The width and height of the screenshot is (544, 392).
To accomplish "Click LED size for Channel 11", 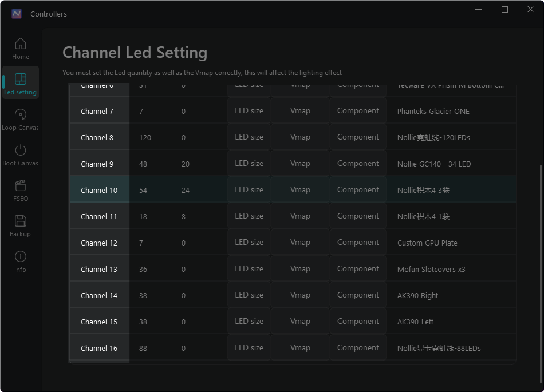I will tap(249, 216).
